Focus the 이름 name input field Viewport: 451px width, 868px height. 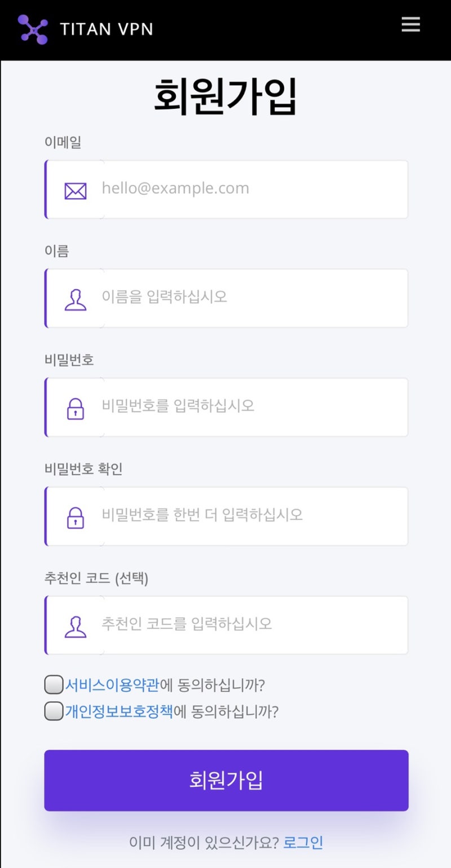(254, 298)
